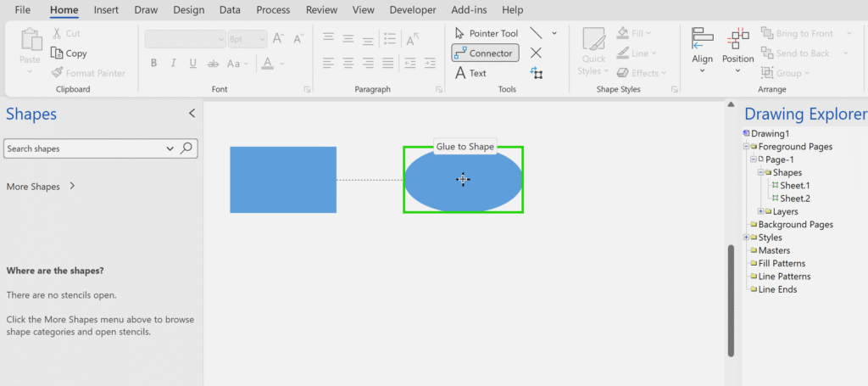Expand the Layers node in Drawing Explorer
Viewport: 868px width, 386px height.
click(x=760, y=211)
